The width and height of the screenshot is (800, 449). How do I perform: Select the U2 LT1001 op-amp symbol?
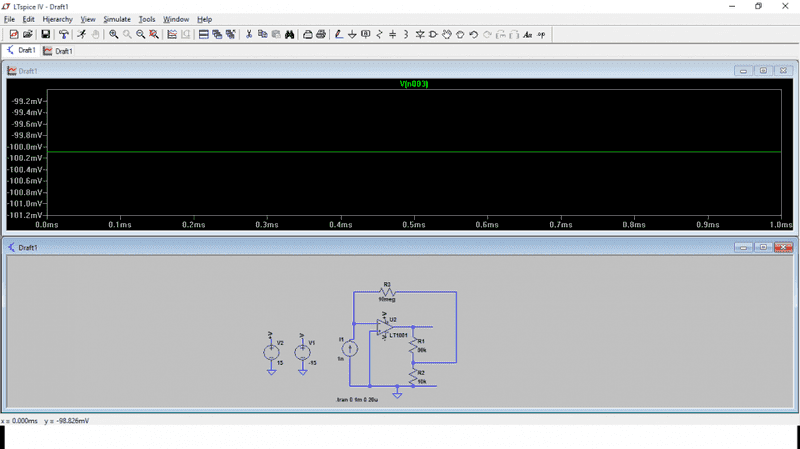tap(384, 327)
